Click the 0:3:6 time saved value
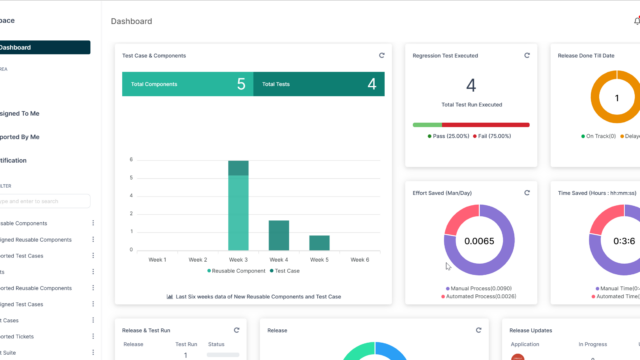This screenshot has width=640, height=360. (624, 241)
